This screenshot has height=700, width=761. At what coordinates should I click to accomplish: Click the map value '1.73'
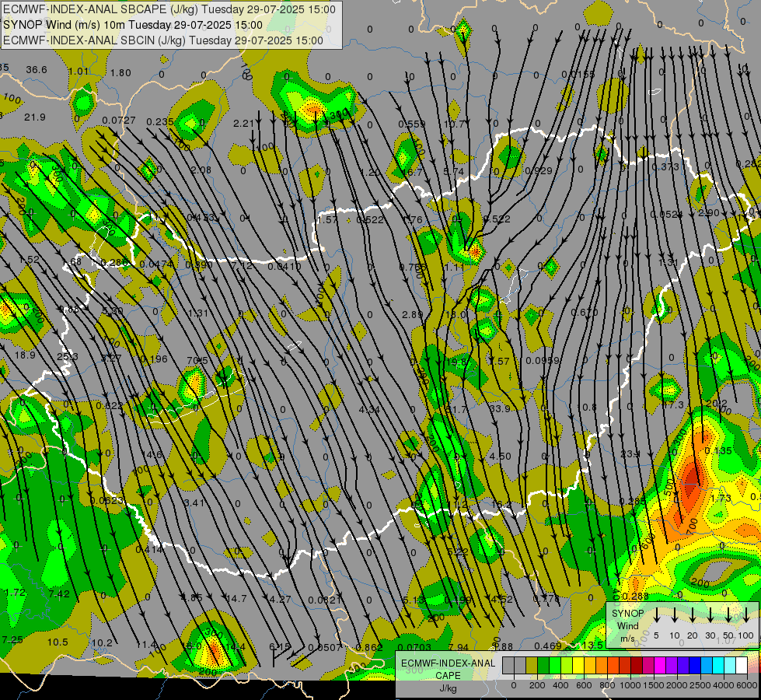pos(721,499)
